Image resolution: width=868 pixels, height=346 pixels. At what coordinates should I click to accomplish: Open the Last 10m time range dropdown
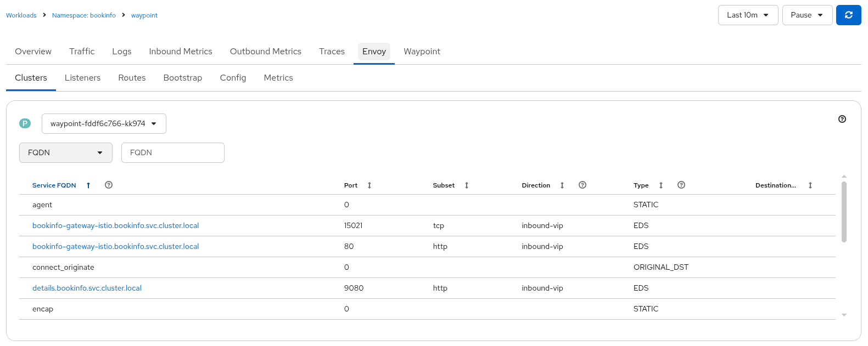748,15
